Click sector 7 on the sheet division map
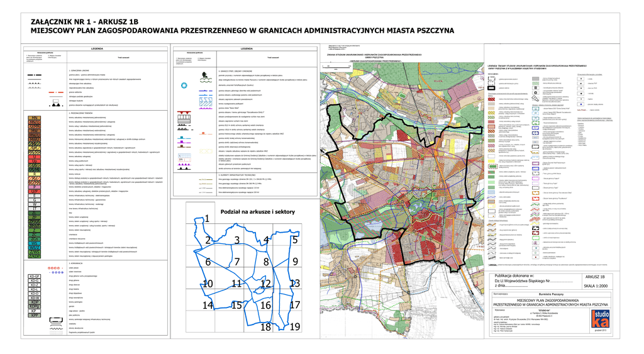This screenshot has height=354, width=644. [237, 262]
